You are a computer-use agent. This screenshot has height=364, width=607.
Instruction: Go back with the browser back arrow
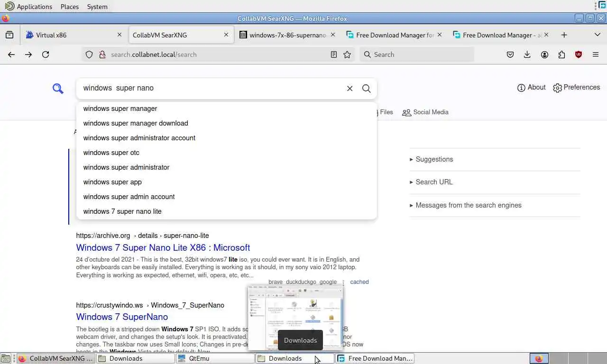tap(11, 55)
